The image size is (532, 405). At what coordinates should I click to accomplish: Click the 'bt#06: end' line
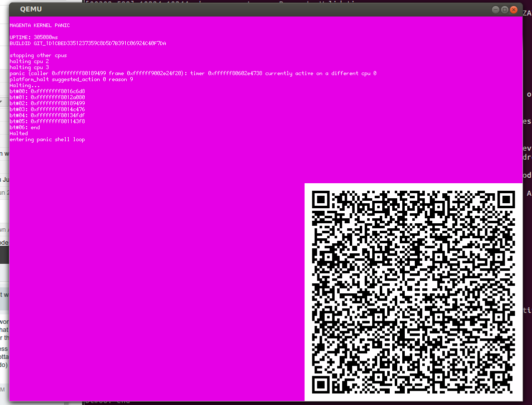click(x=25, y=128)
